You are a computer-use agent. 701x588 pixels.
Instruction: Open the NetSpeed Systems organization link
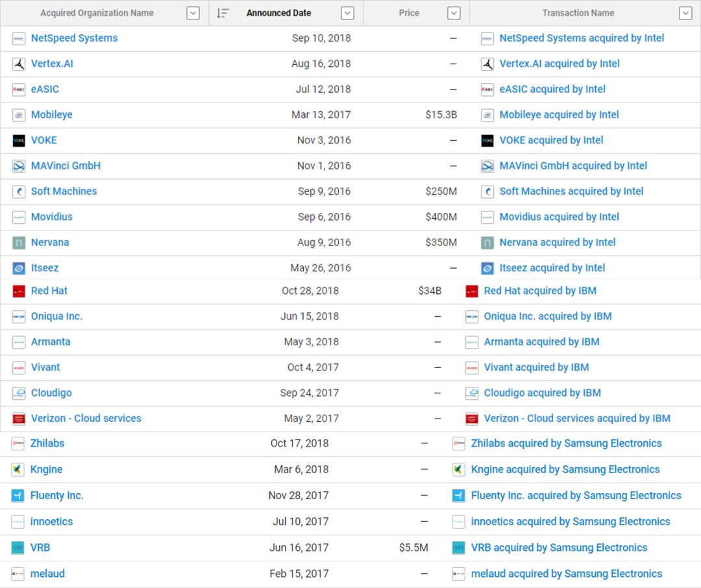pyautogui.click(x=74, y=38)
